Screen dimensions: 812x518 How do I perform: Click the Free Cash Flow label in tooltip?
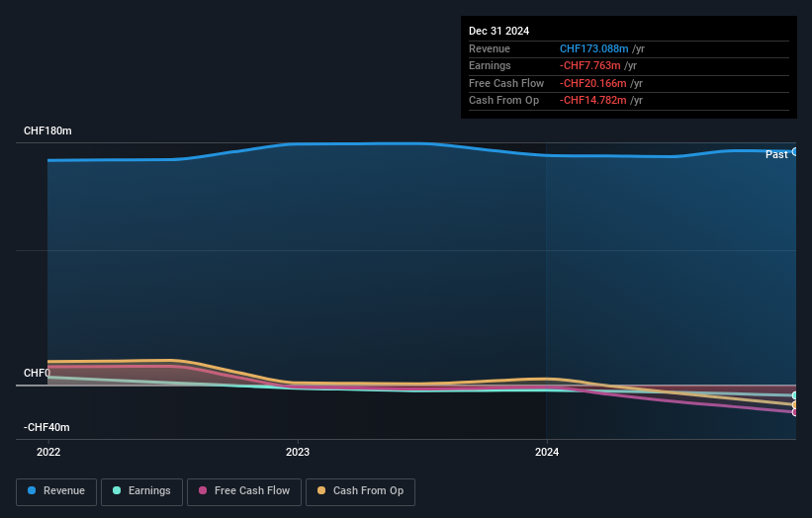coord(506,83)
